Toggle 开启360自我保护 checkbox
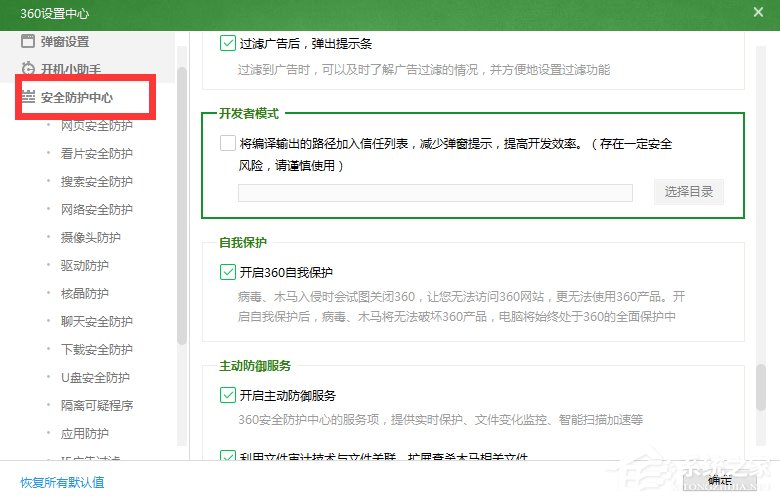The width and height of the screenshot is (780, 500). coord(227,271)
